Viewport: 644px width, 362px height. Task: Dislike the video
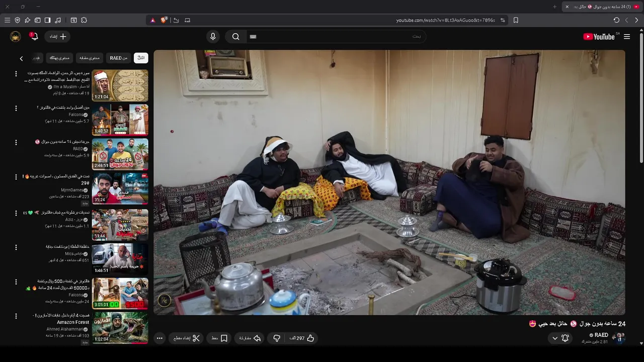coord(276,338)
